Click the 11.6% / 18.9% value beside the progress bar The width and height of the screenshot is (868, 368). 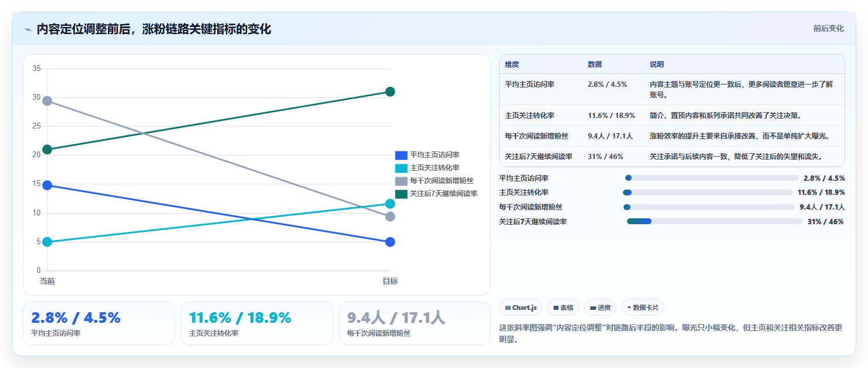pos(821,193)
